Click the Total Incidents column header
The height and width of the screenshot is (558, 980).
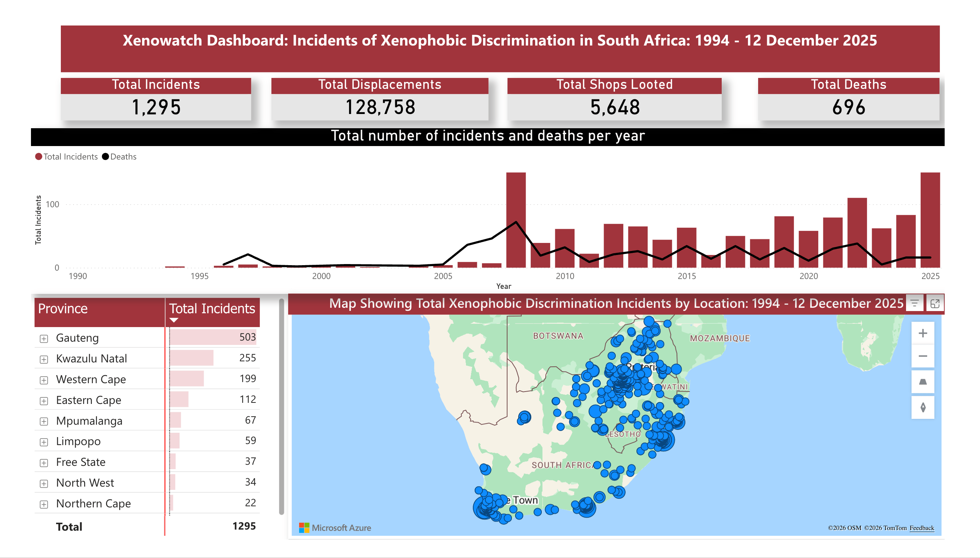click(x=212, y=309)
